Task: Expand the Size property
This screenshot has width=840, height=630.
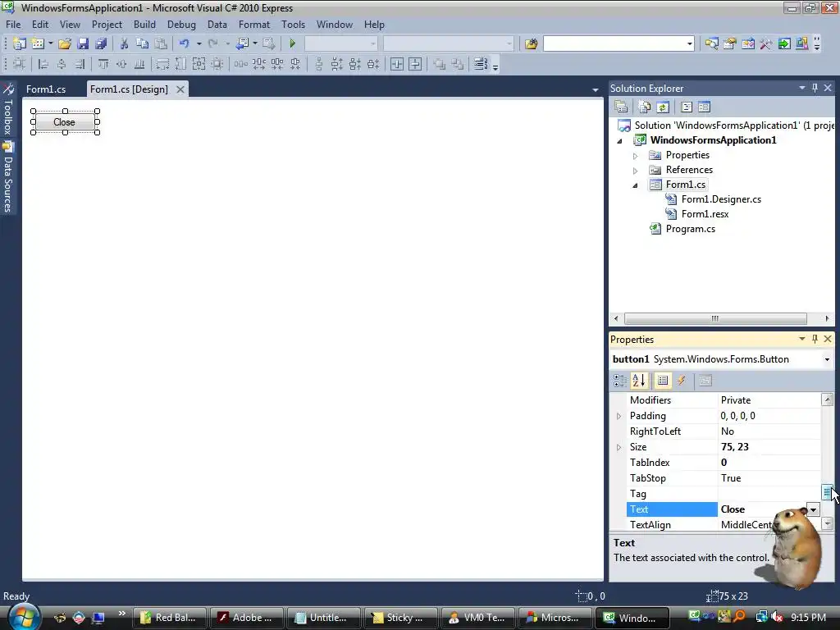Action: 619,447
